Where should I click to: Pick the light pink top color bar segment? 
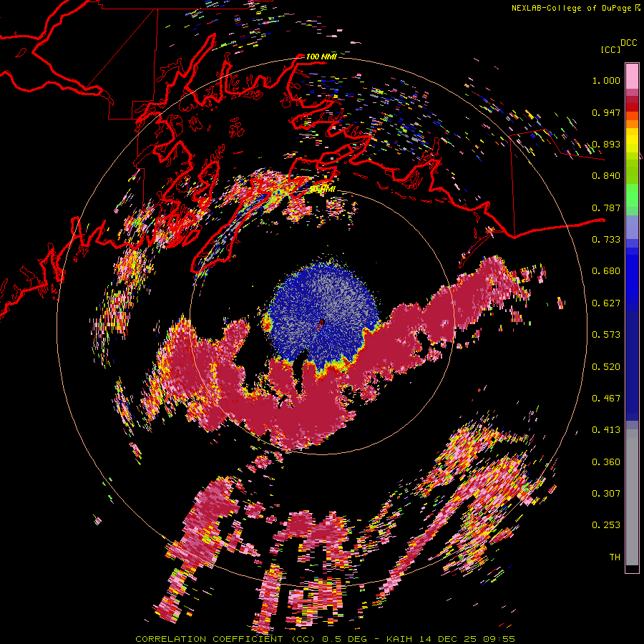tap(632, 76)
